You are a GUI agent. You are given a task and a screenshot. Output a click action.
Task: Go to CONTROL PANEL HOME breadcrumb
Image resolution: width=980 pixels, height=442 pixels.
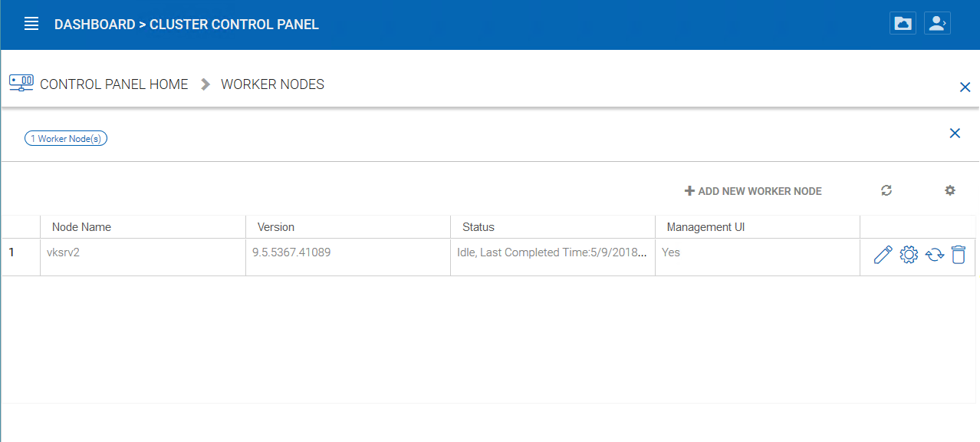(x=114, y=84)
